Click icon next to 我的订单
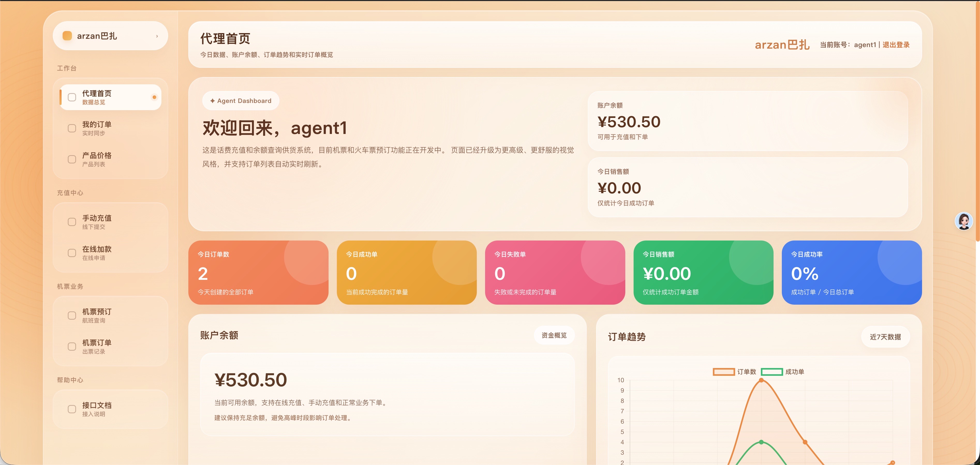980x465 pixels. coord(72,129)
